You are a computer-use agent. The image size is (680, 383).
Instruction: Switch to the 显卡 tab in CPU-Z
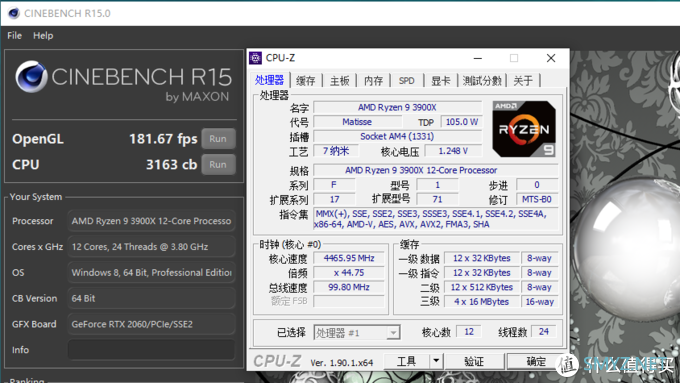point(440,81)
